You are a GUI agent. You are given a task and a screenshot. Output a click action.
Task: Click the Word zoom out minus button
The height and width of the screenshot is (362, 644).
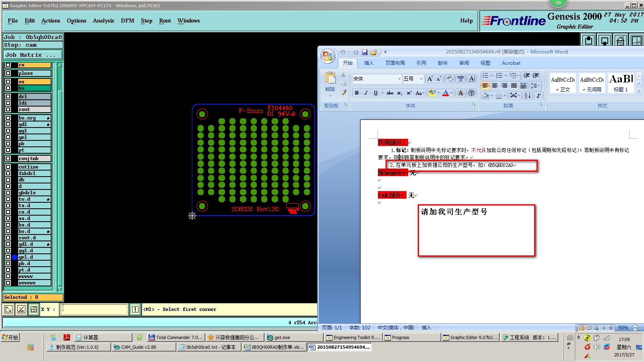click(x=635, y=328)
